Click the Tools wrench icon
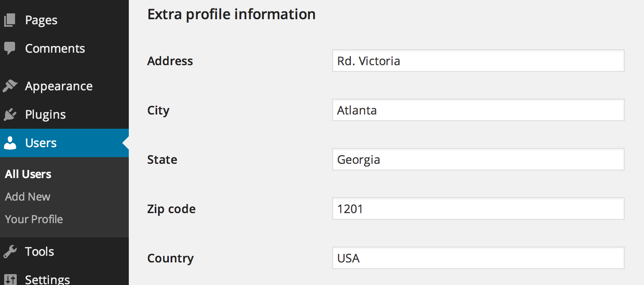Viewport: 644px width, 285px height. (x=10, y=252)
